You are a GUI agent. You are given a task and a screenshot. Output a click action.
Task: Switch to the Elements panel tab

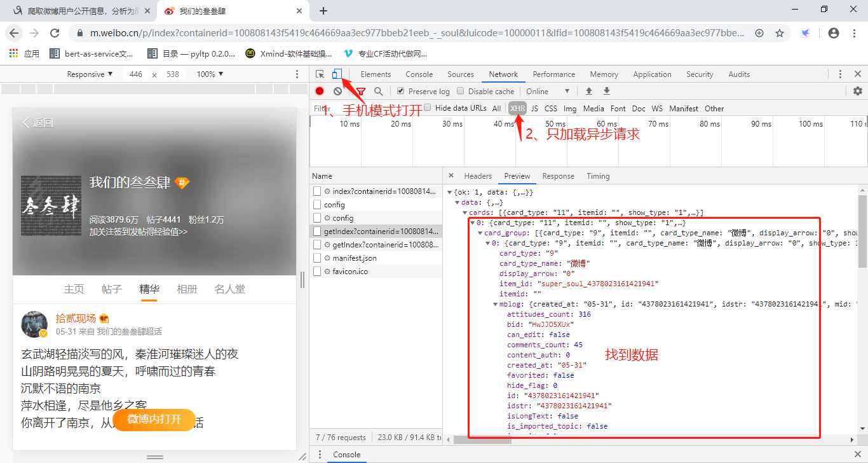click(x=376, y=74)
